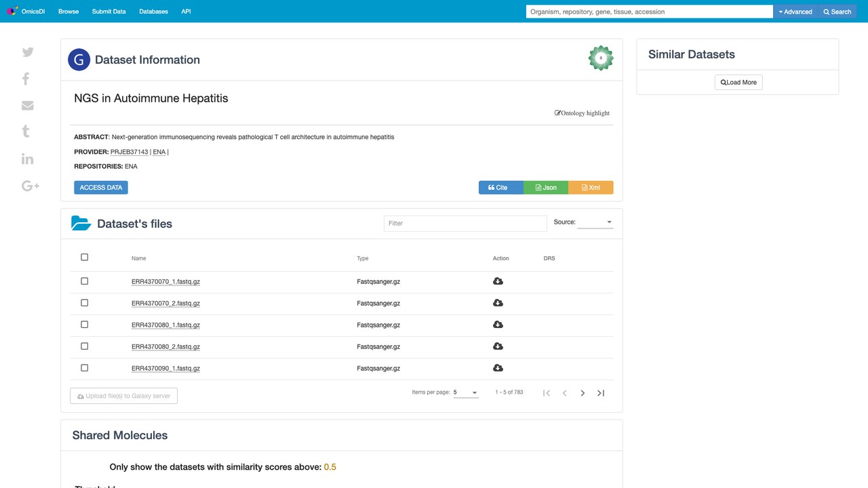Download ERR4370080_2.fastq.gz via cloud icon
This screenshot has width=868, height=488.
pyautogui.click(x=498, y=346)
